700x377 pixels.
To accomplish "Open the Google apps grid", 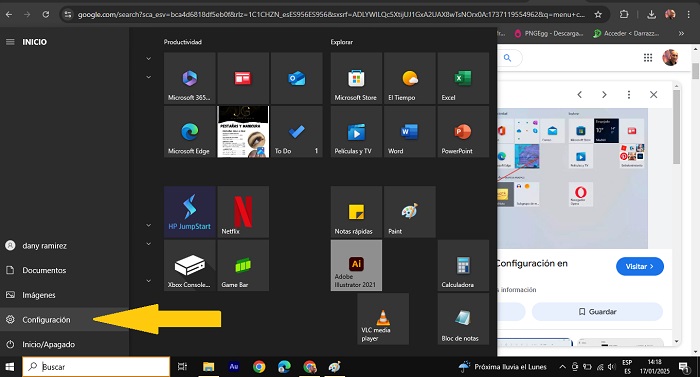I will (x=648, y=58).
